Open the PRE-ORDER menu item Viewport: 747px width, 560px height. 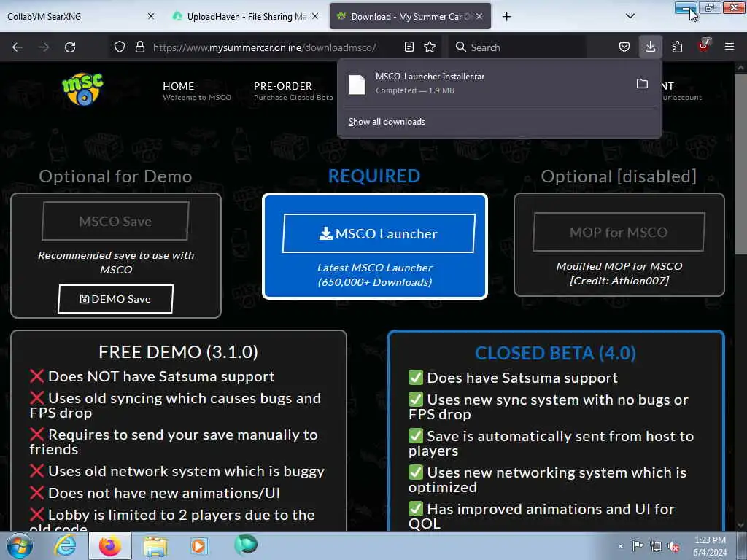[x=293, y=91]
